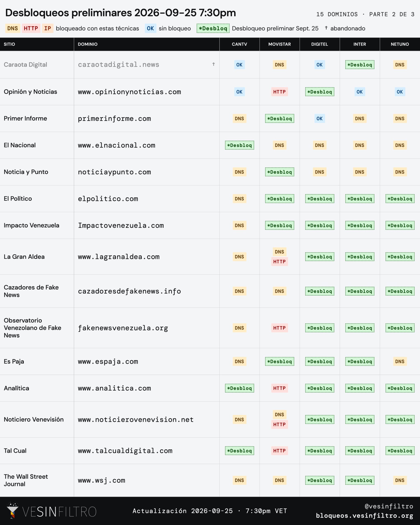Click Primer Informe's OK badge under DIGITEL
Viewport: 420px width, 525px height.
click(320, 119)
